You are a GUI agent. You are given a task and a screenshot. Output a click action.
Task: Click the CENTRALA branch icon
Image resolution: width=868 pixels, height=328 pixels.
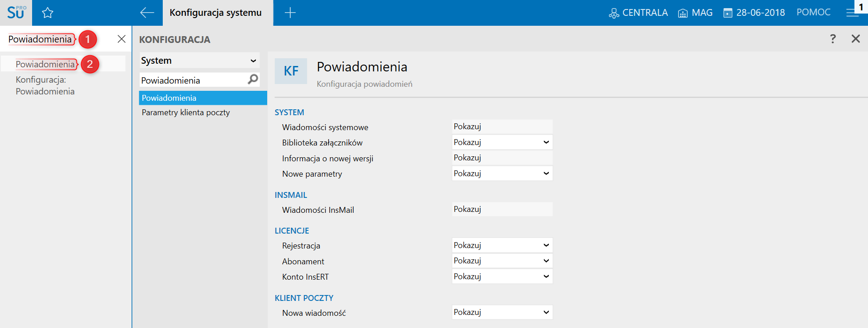[x=613, y=13]
